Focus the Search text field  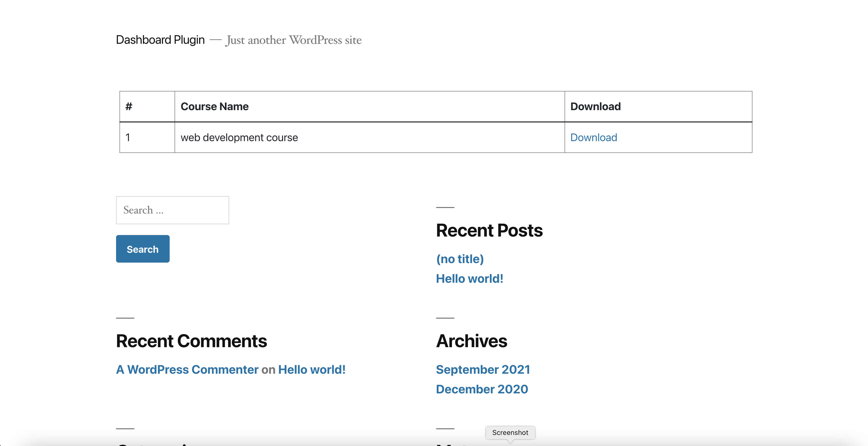pos(172,210)
